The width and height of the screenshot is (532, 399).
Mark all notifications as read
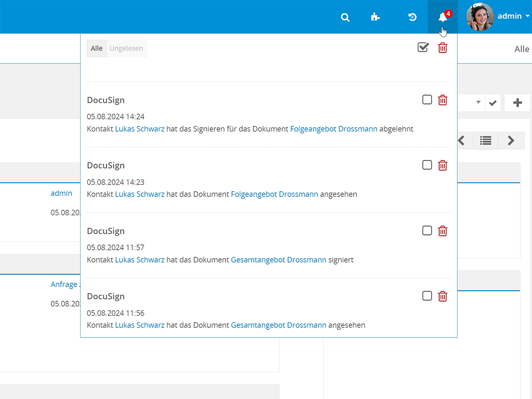[423, 48]
